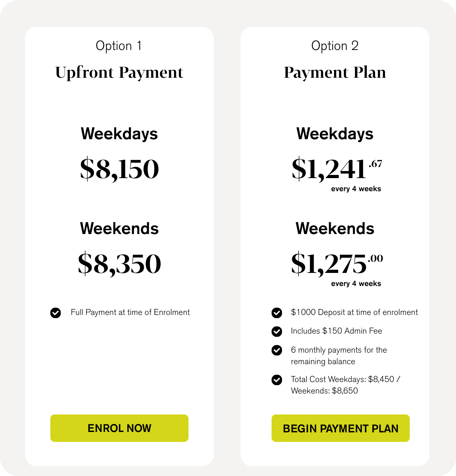Select the Option 2 label
This screenshot has height=476, width=456.
tap(335, 46)
